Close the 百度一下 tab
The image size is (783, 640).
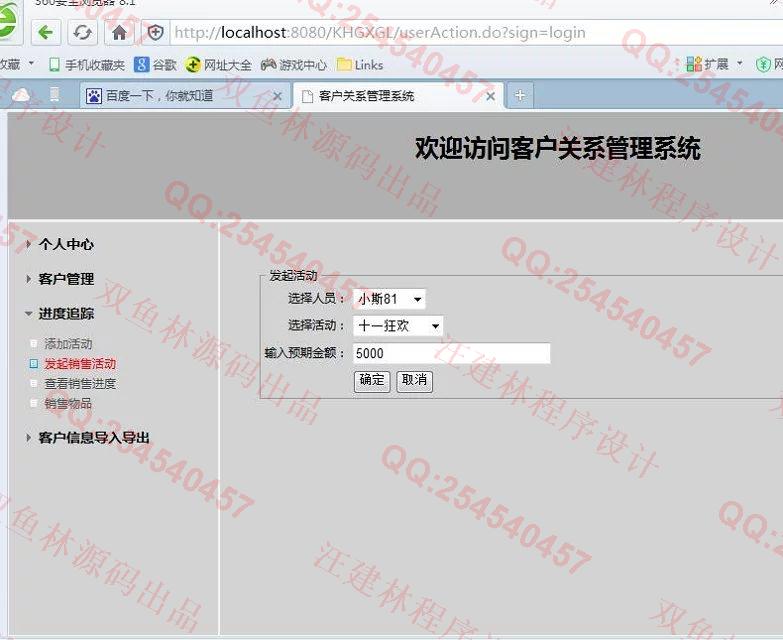point(278,96)
